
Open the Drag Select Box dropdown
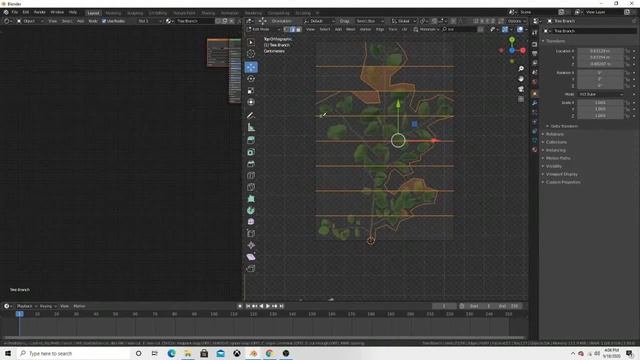coord(371,21)
